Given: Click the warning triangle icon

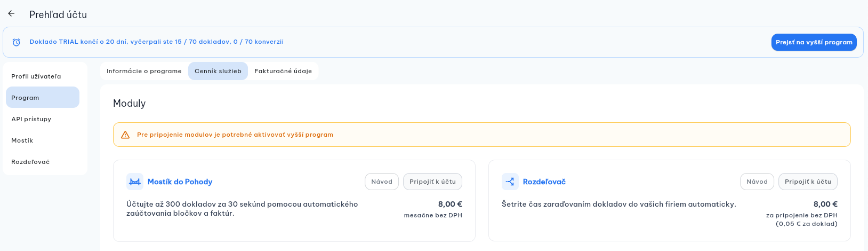Looking at the screenshot, I should pos(125,135).
